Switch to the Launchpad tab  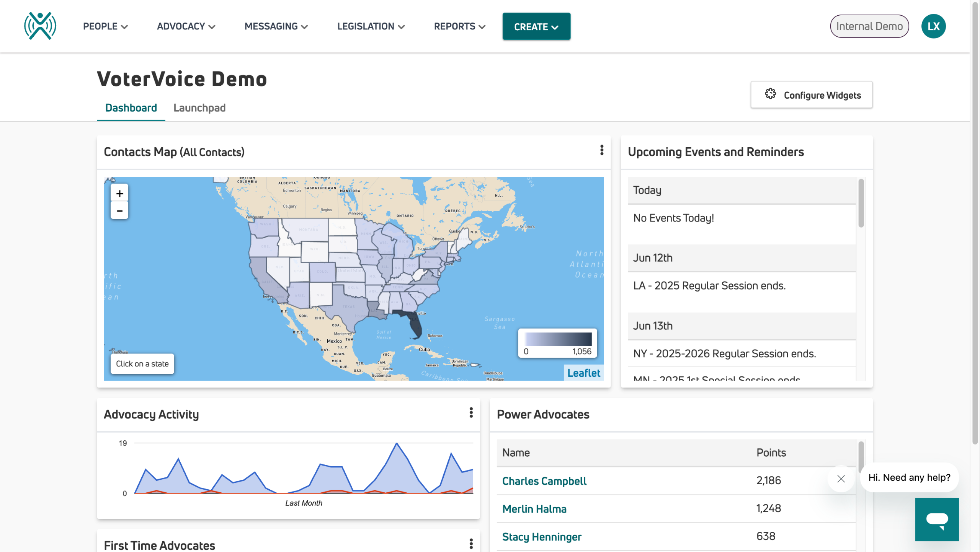tap(199, 108)
